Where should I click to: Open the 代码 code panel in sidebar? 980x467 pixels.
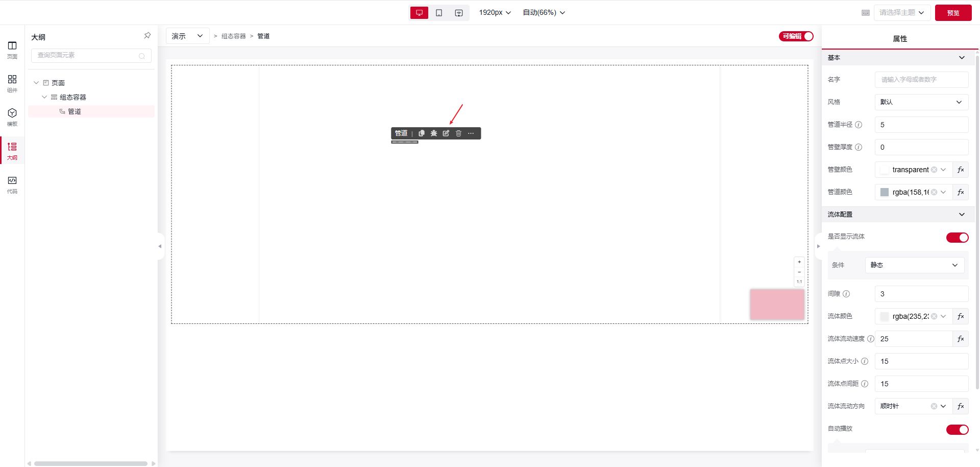click(12, 184)
